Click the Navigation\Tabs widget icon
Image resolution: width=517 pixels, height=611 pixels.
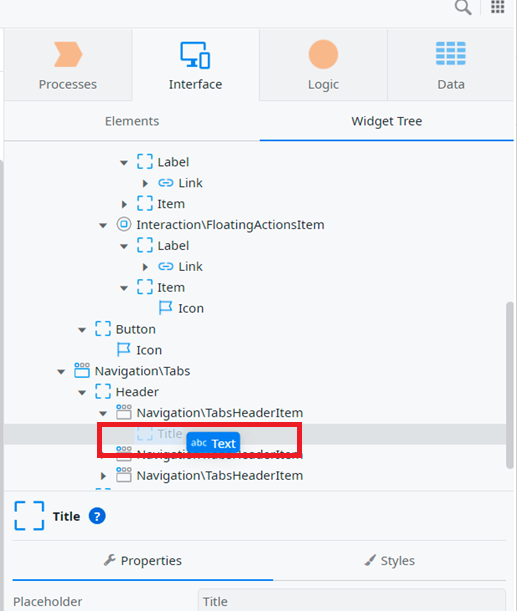coord(82,371)
